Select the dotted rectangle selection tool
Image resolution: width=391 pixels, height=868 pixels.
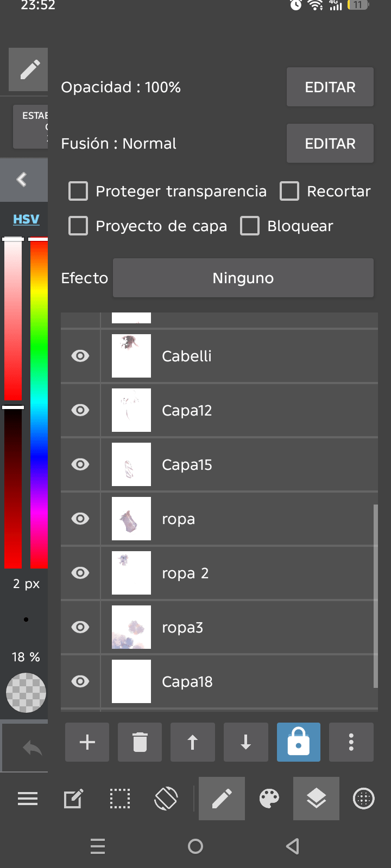pos(120,799)
